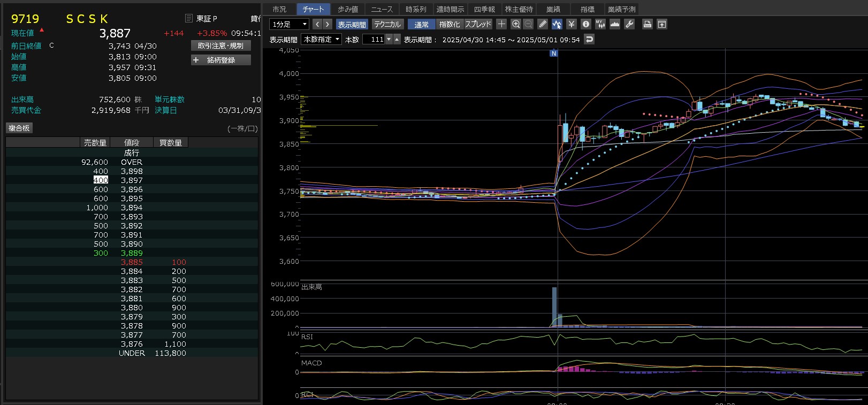The width and height of the screenshot is (868, 405).
Task: Click the N news marker on chart
Action: tap(554, 53)
